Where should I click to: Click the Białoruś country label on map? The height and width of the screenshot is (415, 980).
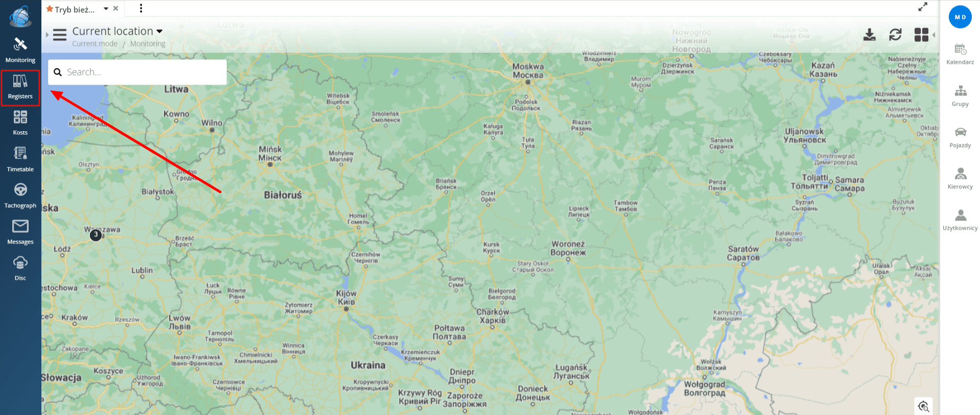tap(283, 195)
